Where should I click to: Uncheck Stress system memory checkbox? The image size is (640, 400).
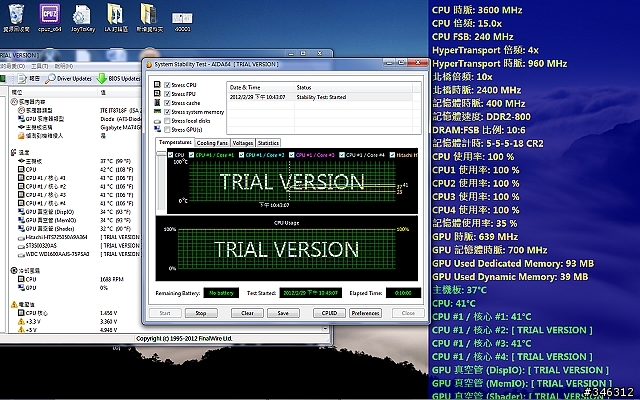[167, 112]
